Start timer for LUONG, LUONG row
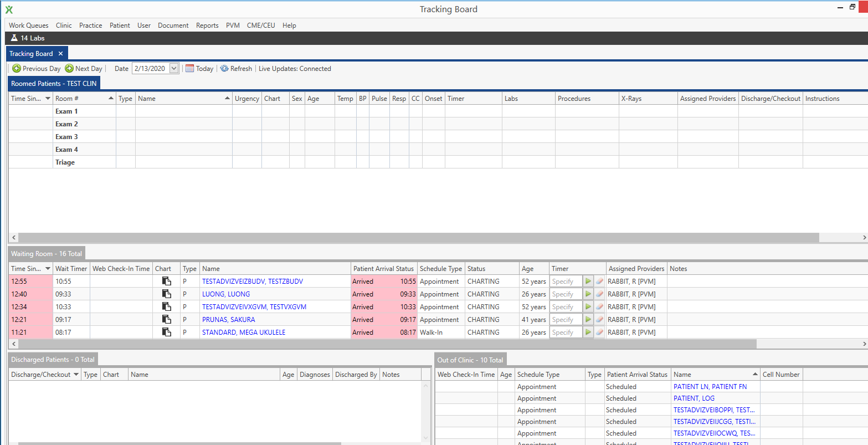868x445 pixels. click(588, 294)
